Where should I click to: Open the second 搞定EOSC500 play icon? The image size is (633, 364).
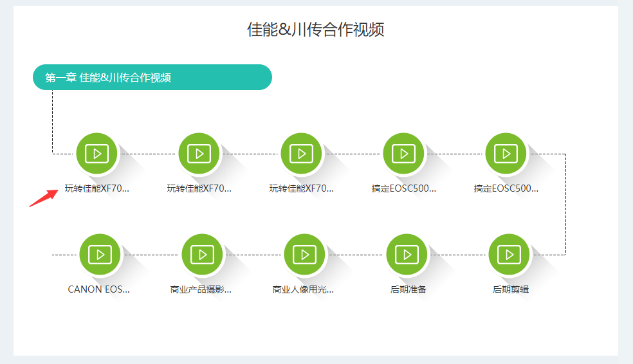click(x=506, y=154)
